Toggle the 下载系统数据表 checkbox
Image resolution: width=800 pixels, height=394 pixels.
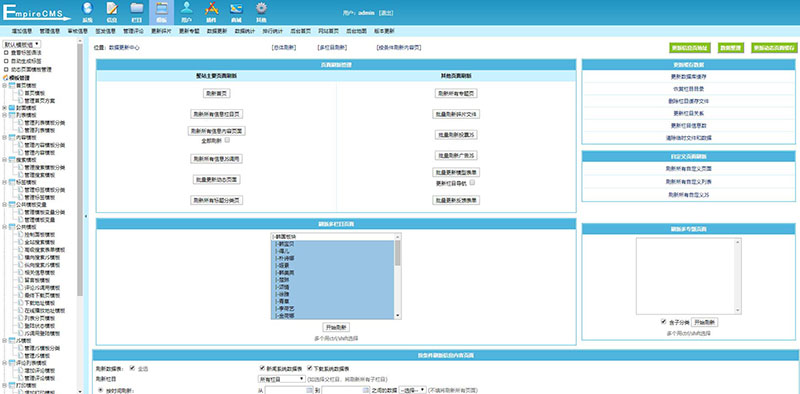click(x=310, y=368)
